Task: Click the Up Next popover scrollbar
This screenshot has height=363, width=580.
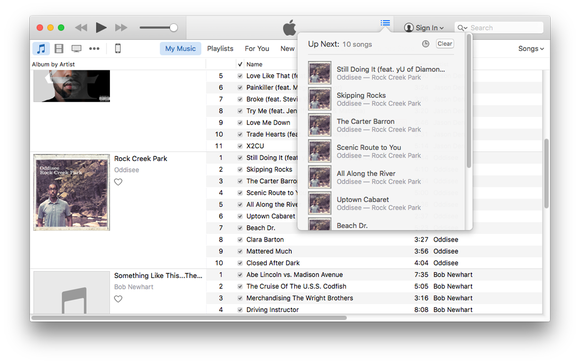Action: coord(469,101)
